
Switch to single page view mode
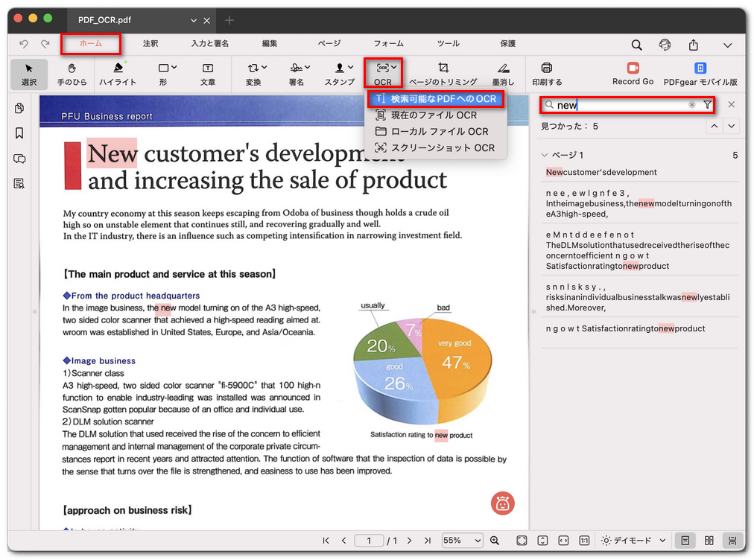(x=685, y=541)
